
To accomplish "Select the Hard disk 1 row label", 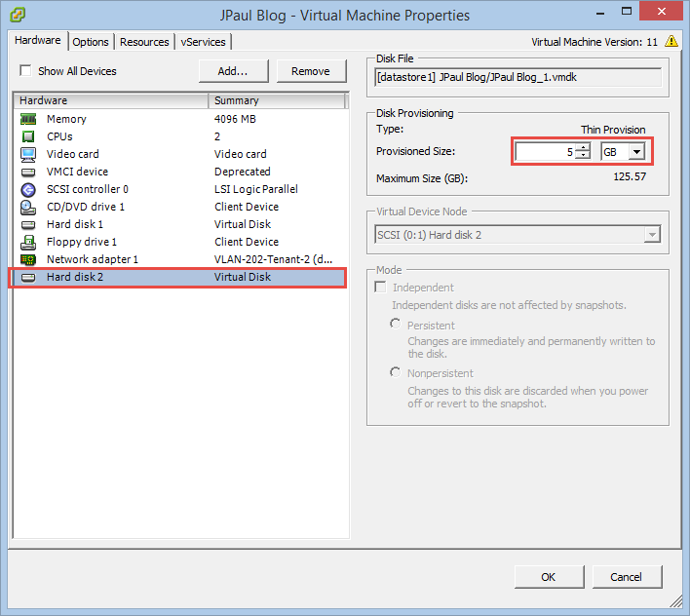I will [x=75, y=225].
